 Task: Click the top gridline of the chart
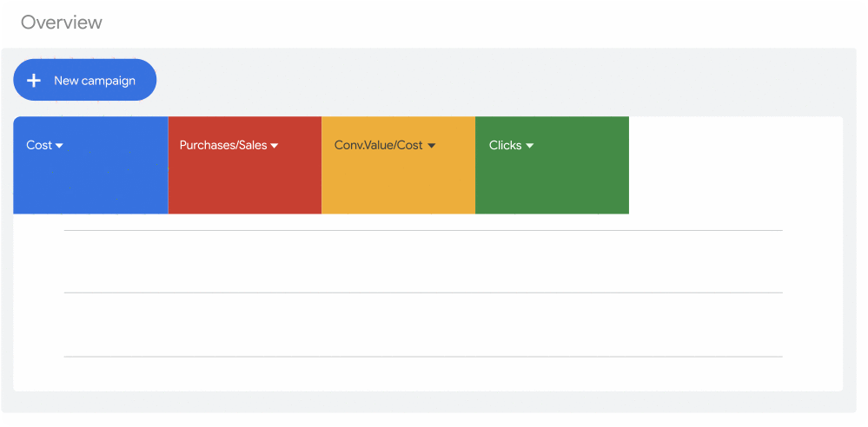[422, 230]
